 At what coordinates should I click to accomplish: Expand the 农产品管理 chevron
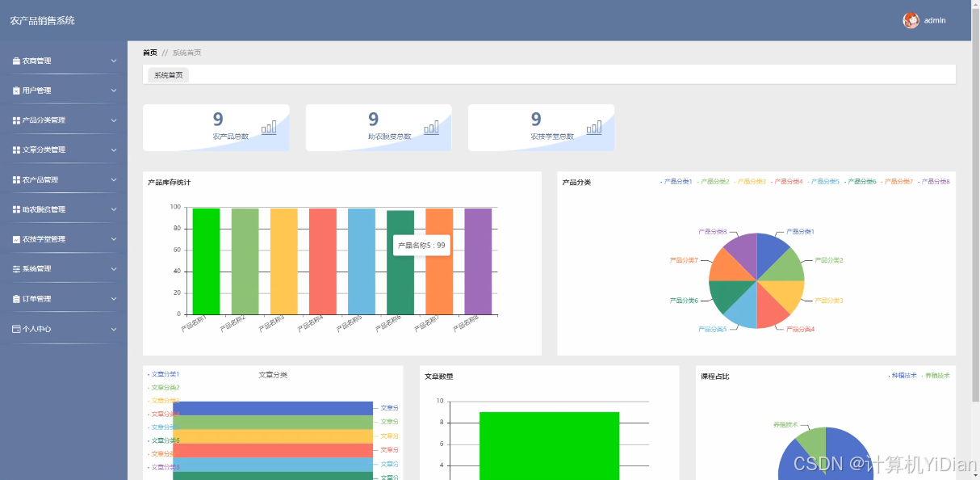(x=114, y=179)
